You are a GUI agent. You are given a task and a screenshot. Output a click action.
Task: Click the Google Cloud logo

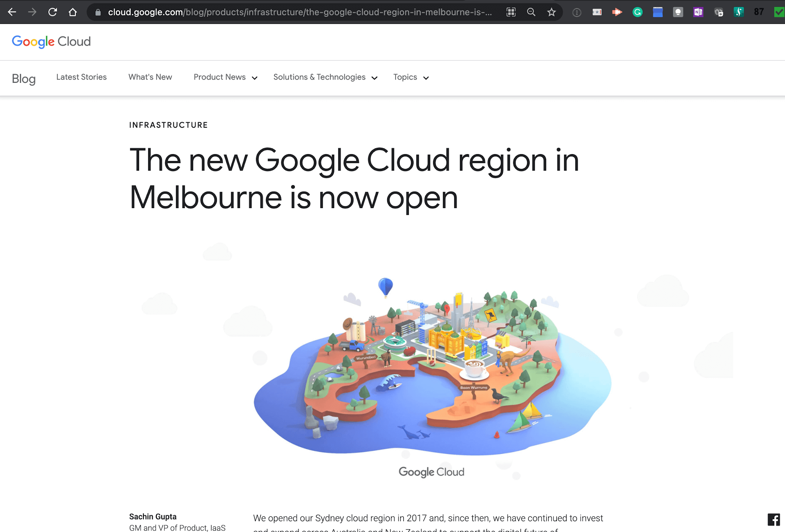pos(51,42)
